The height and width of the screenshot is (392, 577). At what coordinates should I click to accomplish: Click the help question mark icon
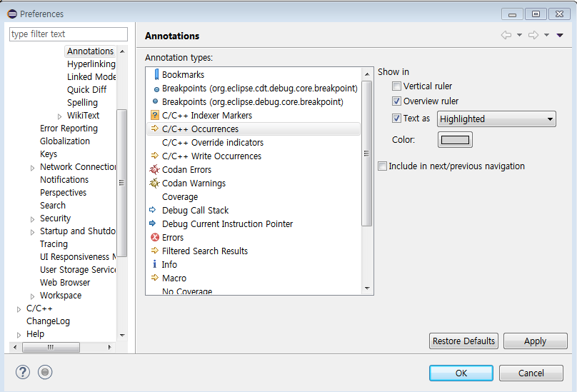(24, 372)
